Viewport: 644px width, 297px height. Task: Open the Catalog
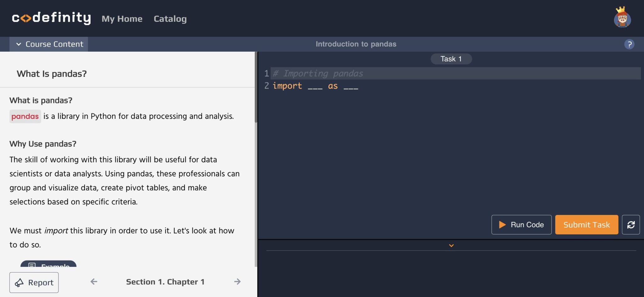pos(170,19)
